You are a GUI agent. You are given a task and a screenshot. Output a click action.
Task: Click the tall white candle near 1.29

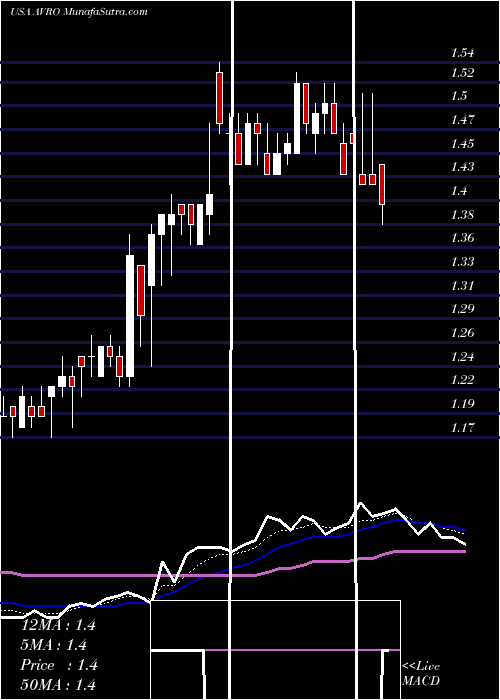[130, 316]
